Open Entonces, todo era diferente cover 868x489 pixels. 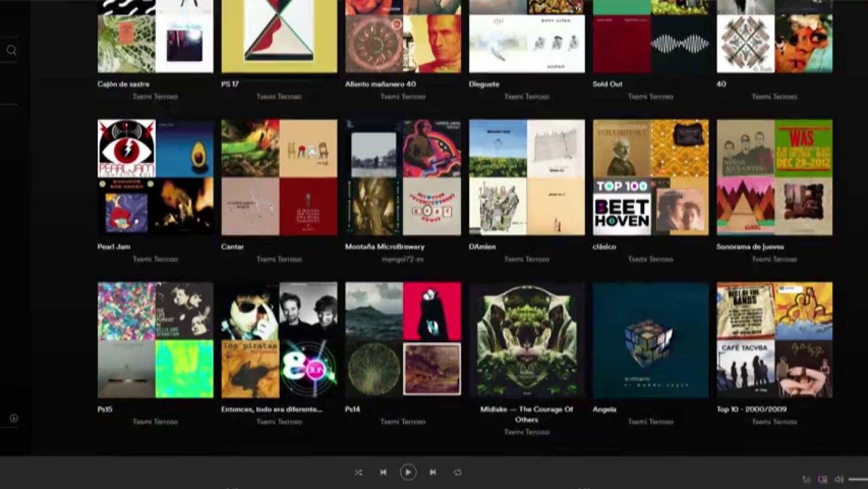(x=279, y=340)
